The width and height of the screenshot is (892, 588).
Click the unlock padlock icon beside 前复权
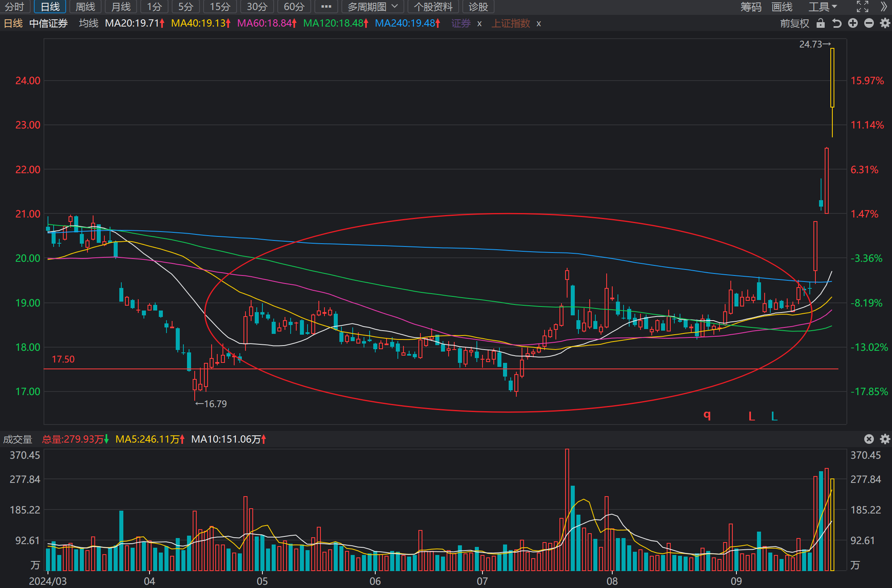820,23
